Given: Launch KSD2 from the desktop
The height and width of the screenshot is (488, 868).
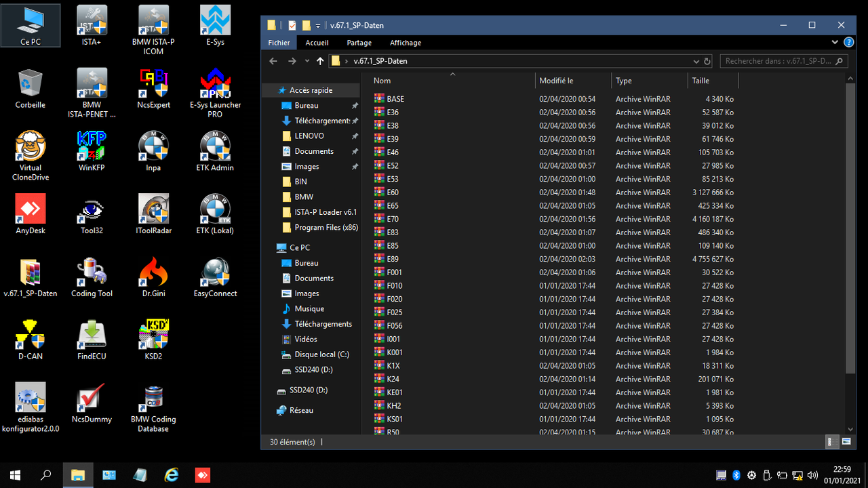Looking at the screenshot, I should (x=153, y=340).
